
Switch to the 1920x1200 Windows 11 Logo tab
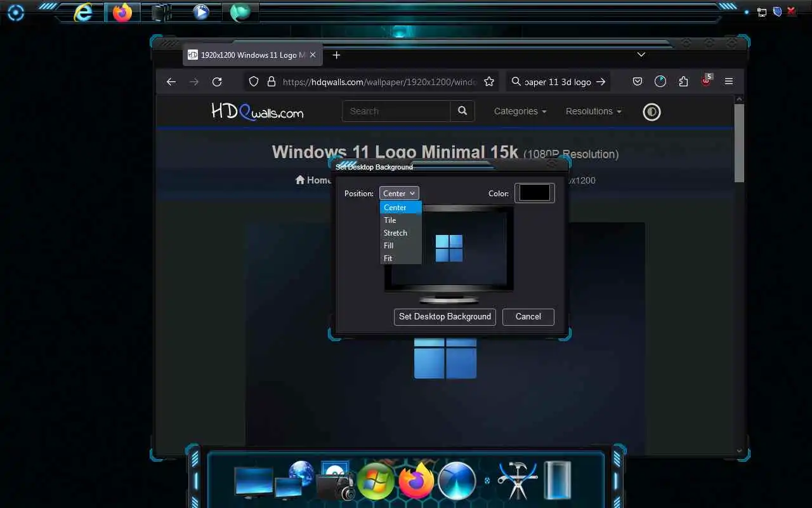252,55
